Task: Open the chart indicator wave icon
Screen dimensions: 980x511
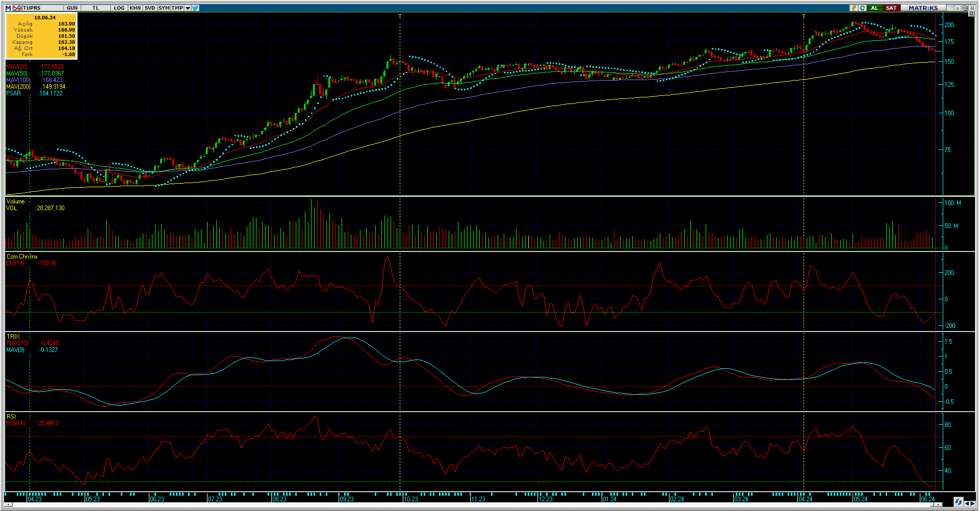Action: (17, 8)
